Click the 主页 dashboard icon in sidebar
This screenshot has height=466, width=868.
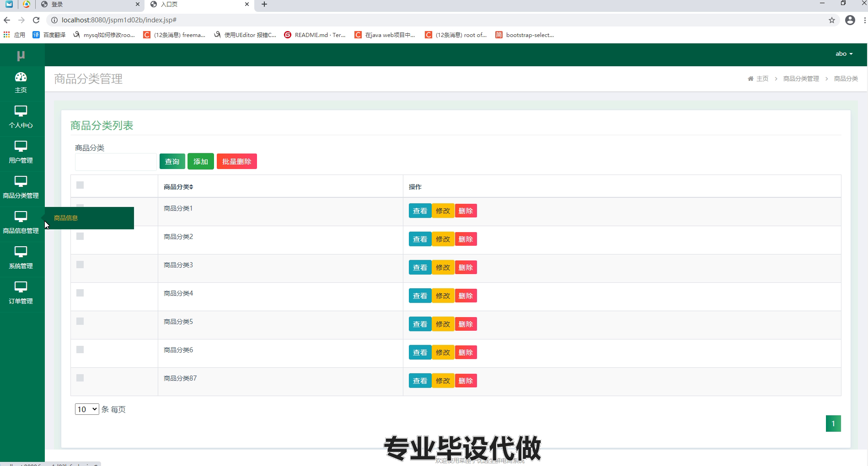tap(21, 77)
